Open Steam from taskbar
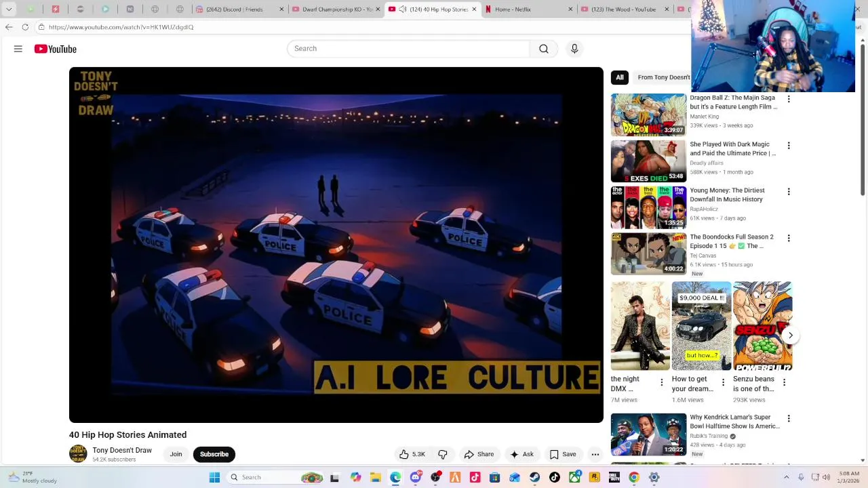Screen dimensions: 868x488 click(534, 477)
